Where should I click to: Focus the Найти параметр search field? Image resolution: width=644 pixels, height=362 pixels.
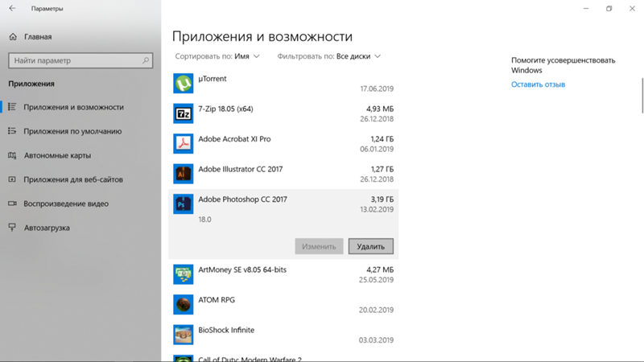[80, 60]
